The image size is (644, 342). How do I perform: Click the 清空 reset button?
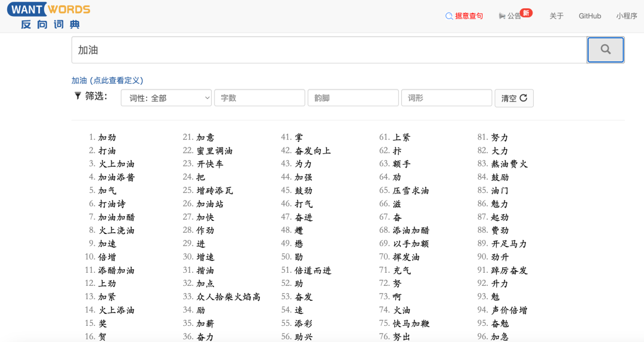click(x=514, y=98)
